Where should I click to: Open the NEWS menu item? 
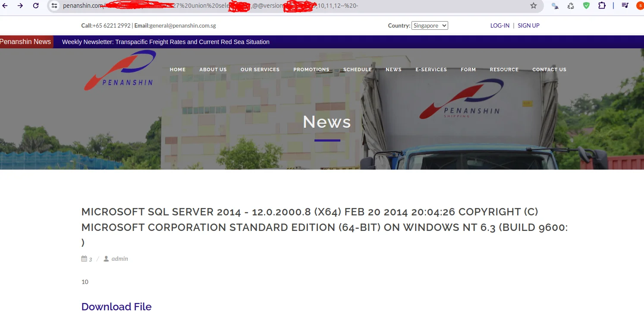393,69
